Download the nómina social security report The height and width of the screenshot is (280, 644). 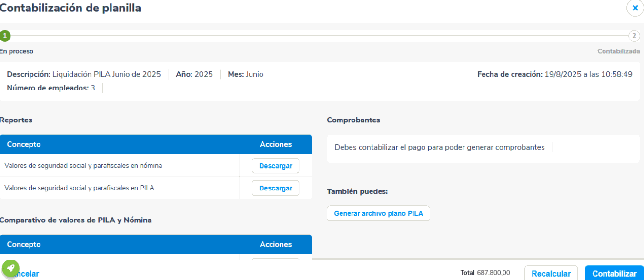point(275,166)
